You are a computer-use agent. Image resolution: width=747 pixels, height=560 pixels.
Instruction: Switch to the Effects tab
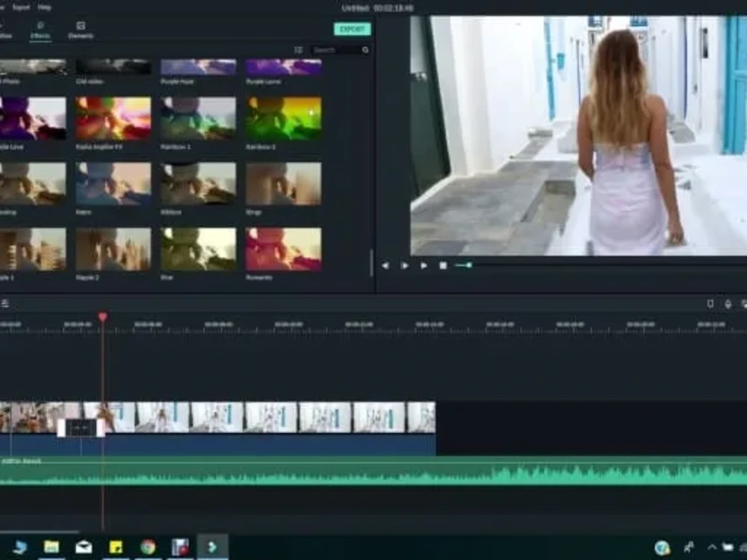[x=40, y=31]
